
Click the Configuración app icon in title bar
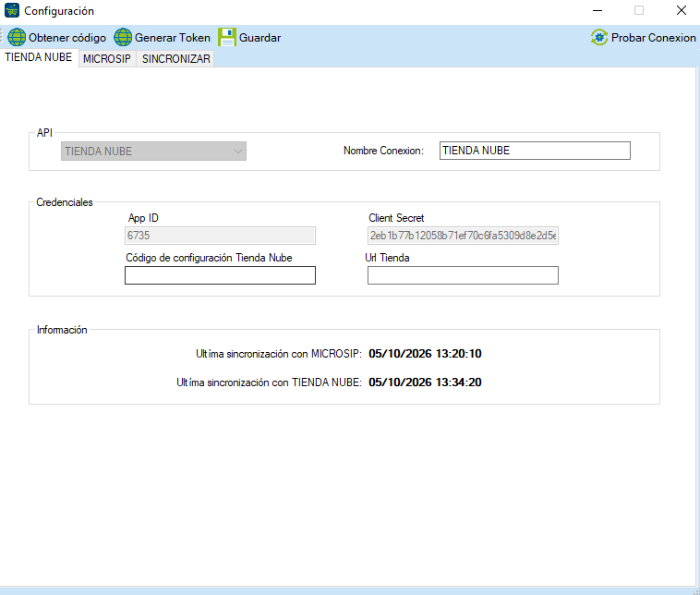click(12, 10)
